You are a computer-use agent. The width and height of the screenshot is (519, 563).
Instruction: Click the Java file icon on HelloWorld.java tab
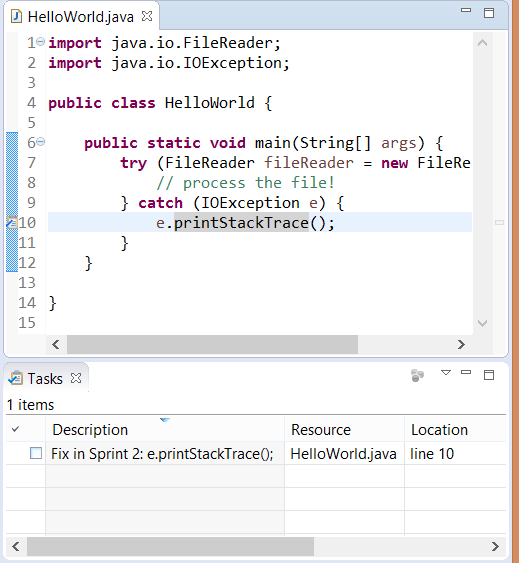(x=16, y=17)
